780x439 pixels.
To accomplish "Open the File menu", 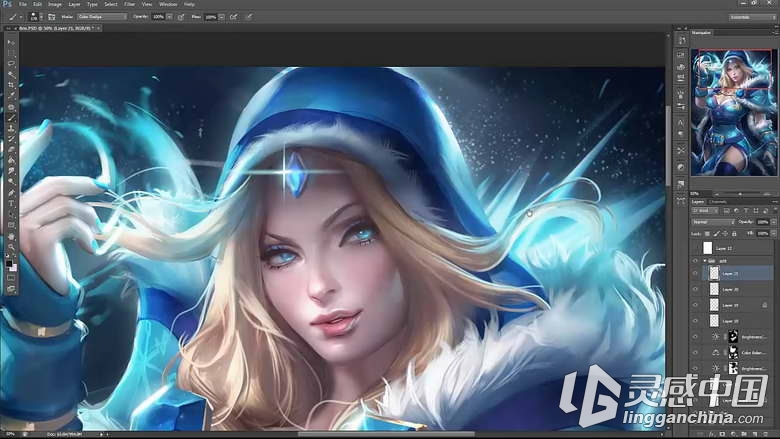I will click(22, 4).
